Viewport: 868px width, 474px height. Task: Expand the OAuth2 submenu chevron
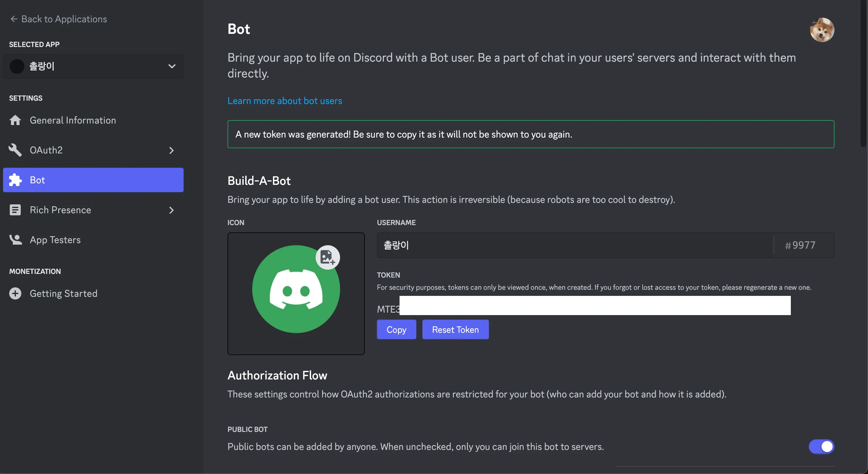[x=171, y=150]
